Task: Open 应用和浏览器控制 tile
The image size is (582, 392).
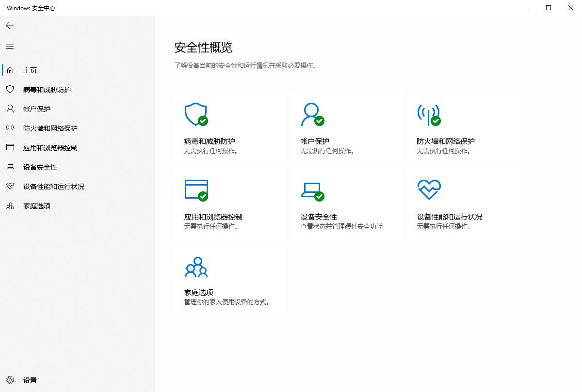Action: pos(231,204)
